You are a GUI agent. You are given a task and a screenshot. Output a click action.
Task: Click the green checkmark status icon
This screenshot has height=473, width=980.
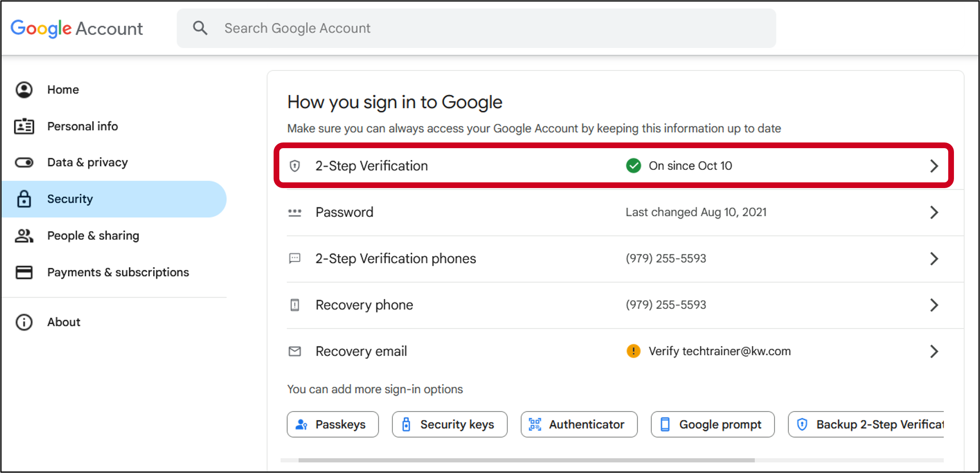[634, 166]
